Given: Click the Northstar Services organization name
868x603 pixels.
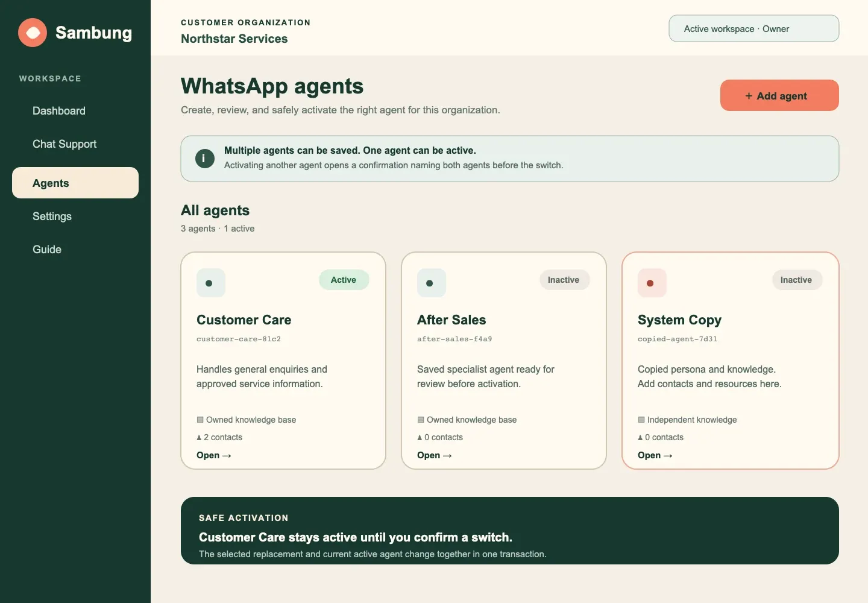Looking at the screenshot, I should [234, 39].
